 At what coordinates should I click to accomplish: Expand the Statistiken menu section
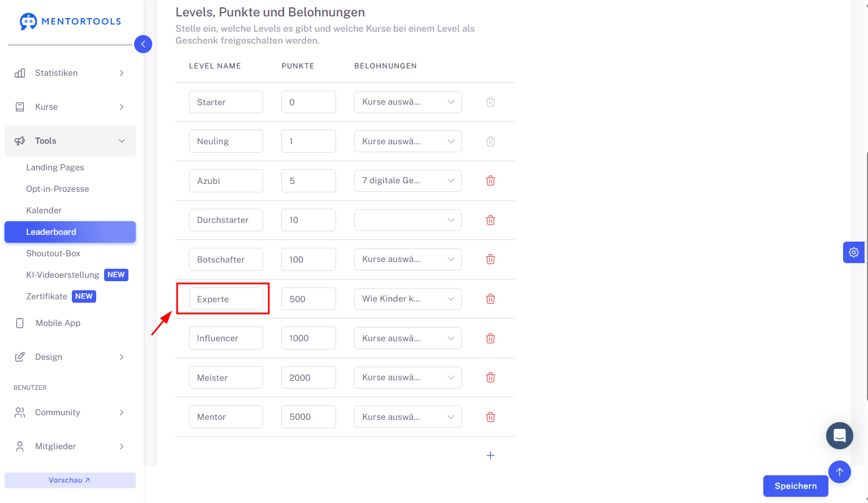(x=70, y=73)
